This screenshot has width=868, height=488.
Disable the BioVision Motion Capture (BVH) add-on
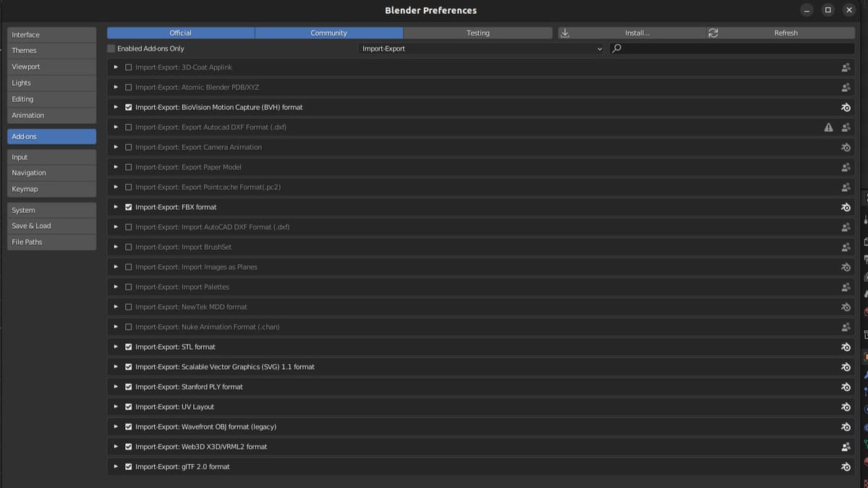pyautogui.click(x=129, y=107)
